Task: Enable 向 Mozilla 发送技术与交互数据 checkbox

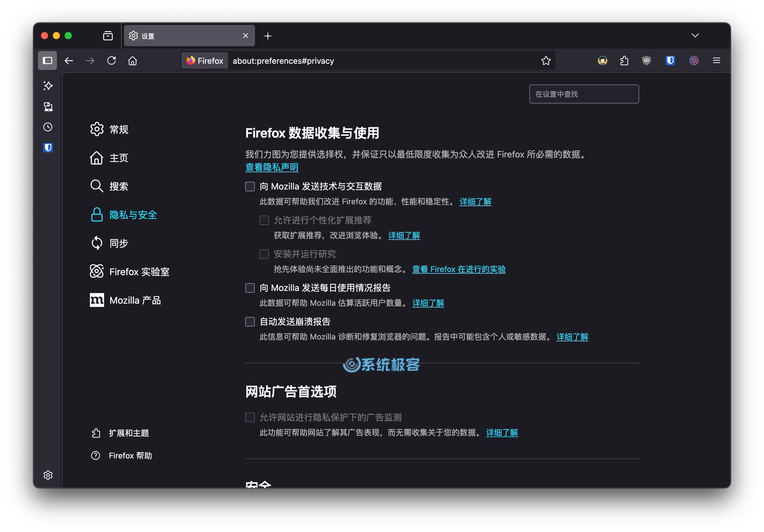Action: coord(250,186)
